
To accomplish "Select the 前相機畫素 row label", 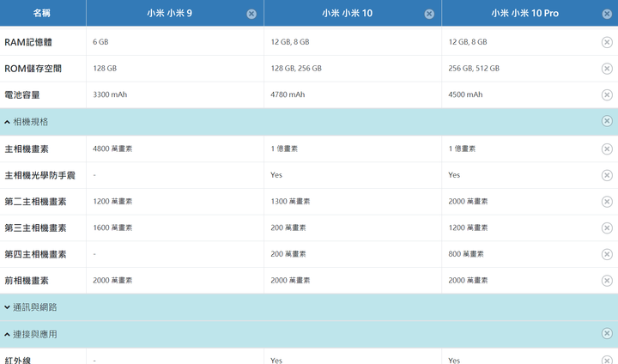I will point(27,281).
